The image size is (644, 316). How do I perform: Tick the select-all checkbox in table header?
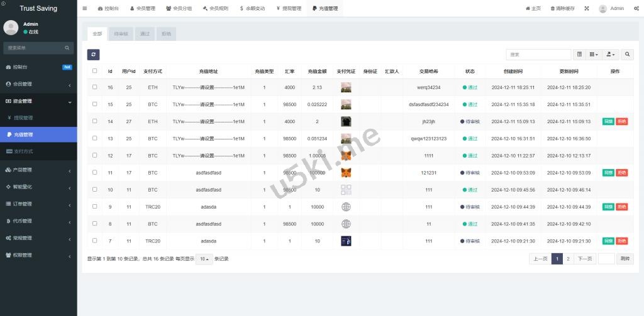pos(95,71)
